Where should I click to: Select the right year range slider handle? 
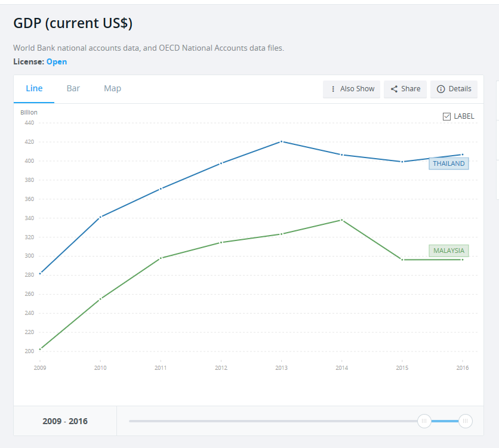point(466,421)
